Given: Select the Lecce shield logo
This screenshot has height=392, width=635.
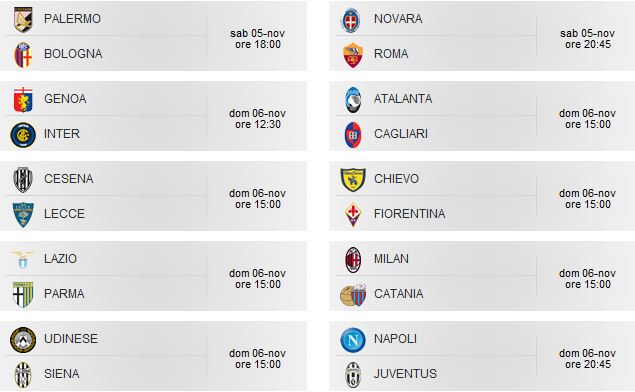Looking at the screenshot, I should click(x=23, y=215).
